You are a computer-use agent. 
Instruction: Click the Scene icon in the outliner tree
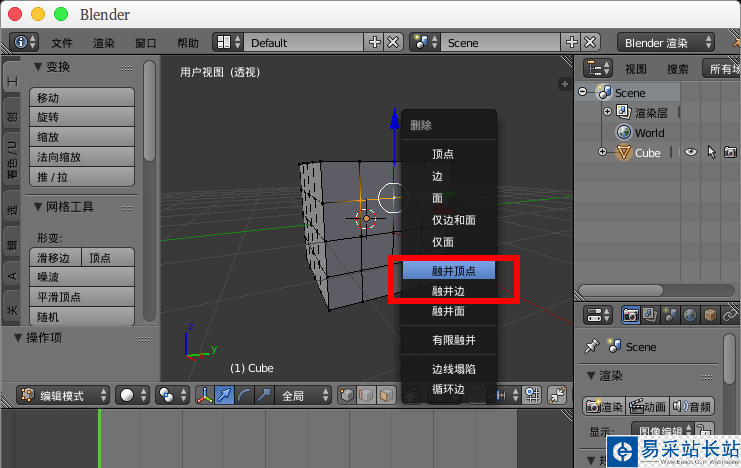[x=604, y=92]
